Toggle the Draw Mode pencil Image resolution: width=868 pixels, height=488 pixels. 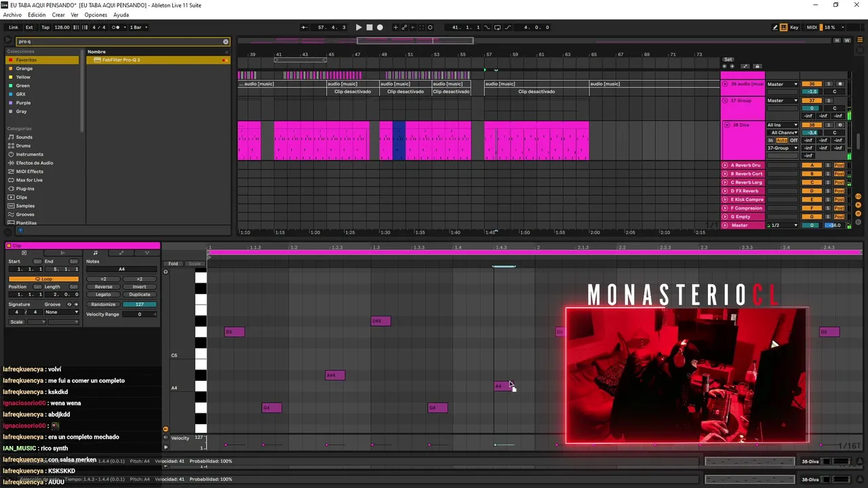pyautogui.click(x=775, y=27)
